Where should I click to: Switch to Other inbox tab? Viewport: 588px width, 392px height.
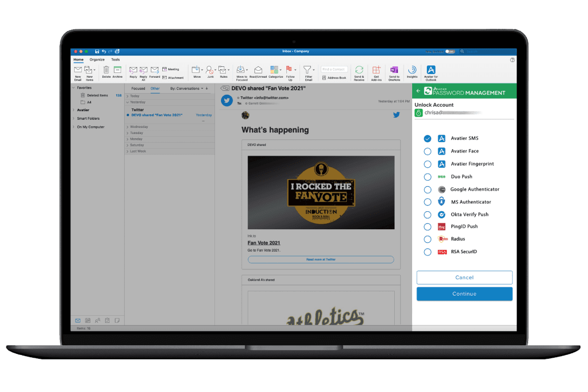tap(155, 89)
